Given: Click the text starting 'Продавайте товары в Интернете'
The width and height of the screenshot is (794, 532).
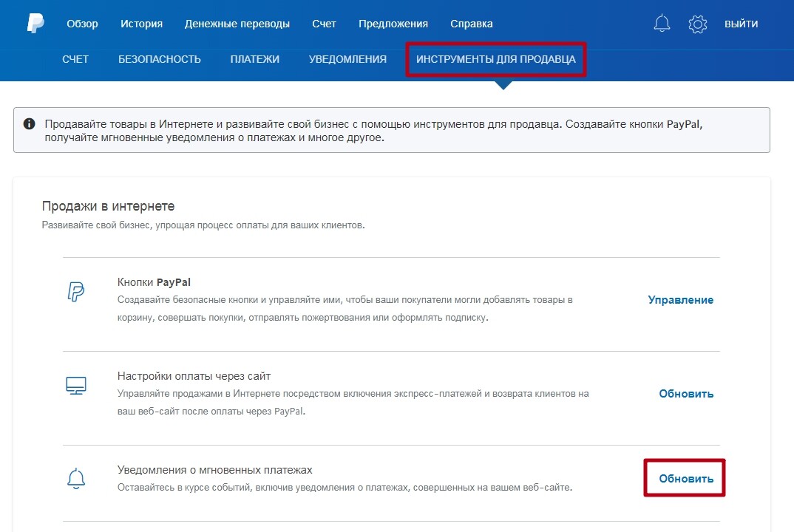Looking at the screenshot, I should click(373, 131).
